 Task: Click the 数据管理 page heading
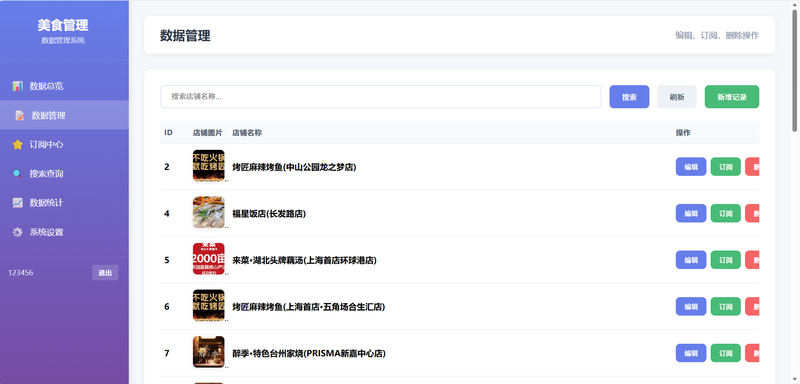[185, 36]
